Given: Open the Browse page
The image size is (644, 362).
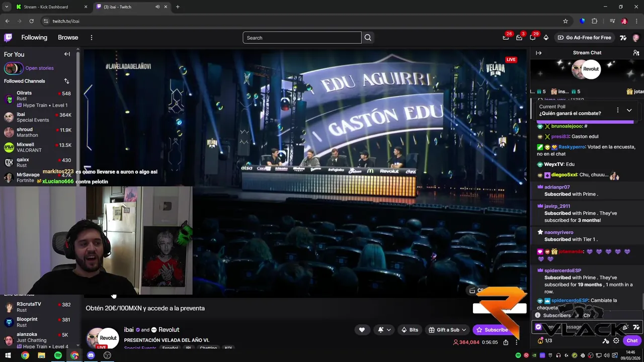Looking at the screenshot, I should pos(68,38).
